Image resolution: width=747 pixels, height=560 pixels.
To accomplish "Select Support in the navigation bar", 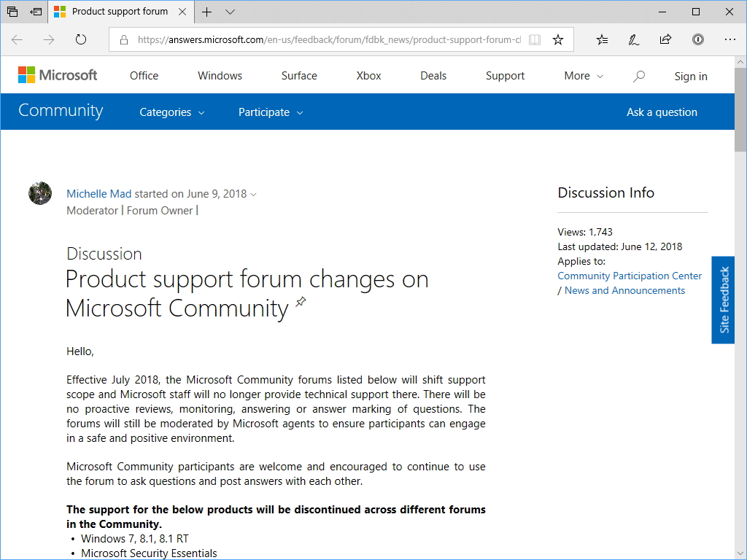I will coord(505,75).
